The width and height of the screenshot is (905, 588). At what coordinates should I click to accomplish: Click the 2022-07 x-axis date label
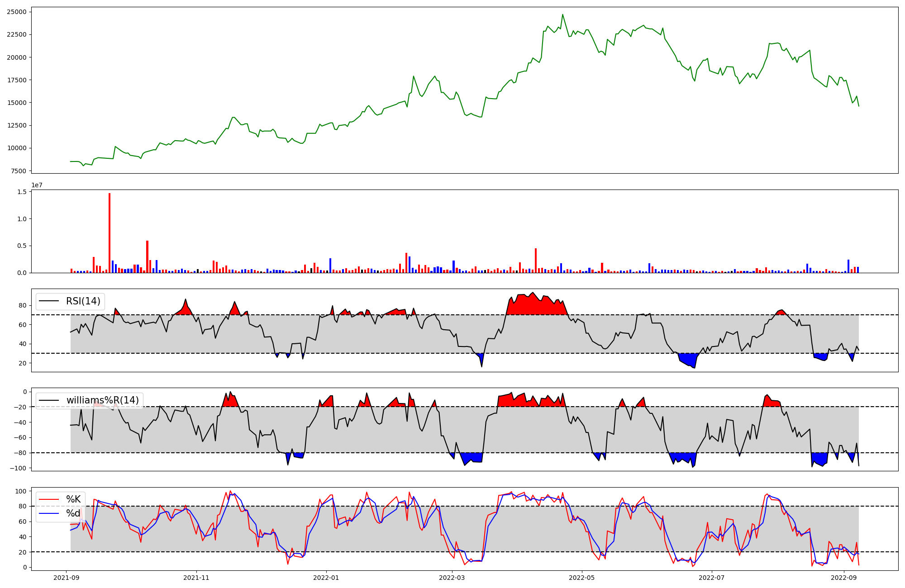click(x=712, y=577)
